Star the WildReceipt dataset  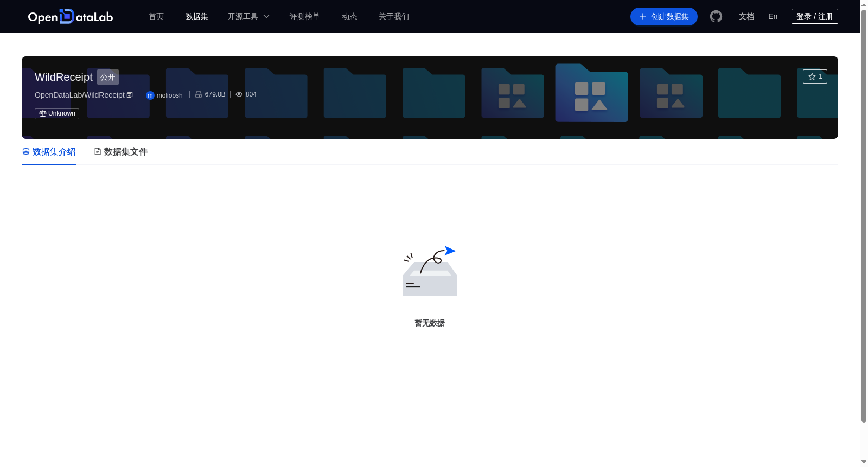[x=815, y=76]
